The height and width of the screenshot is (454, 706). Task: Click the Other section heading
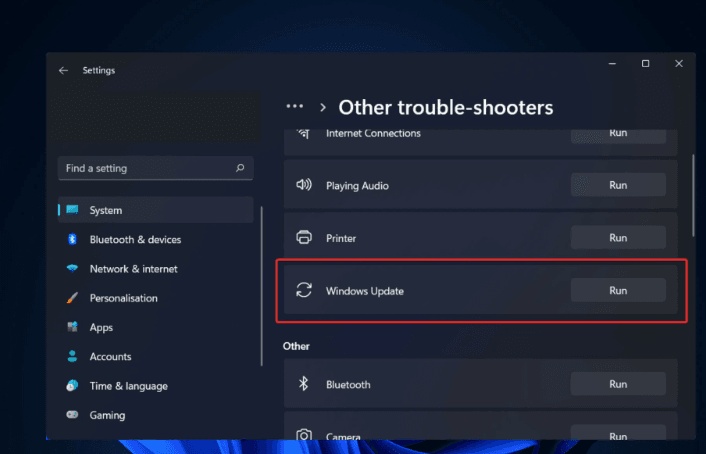pyautogui.click(x=296, y=346)
